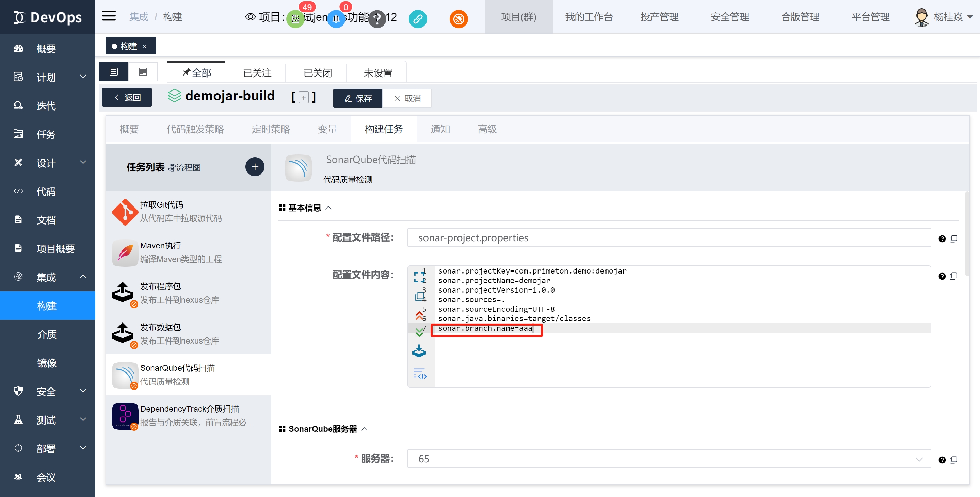This screenshot has height=497, width=980.
Task: Click the 保存 button
Action: pos(358,98)
